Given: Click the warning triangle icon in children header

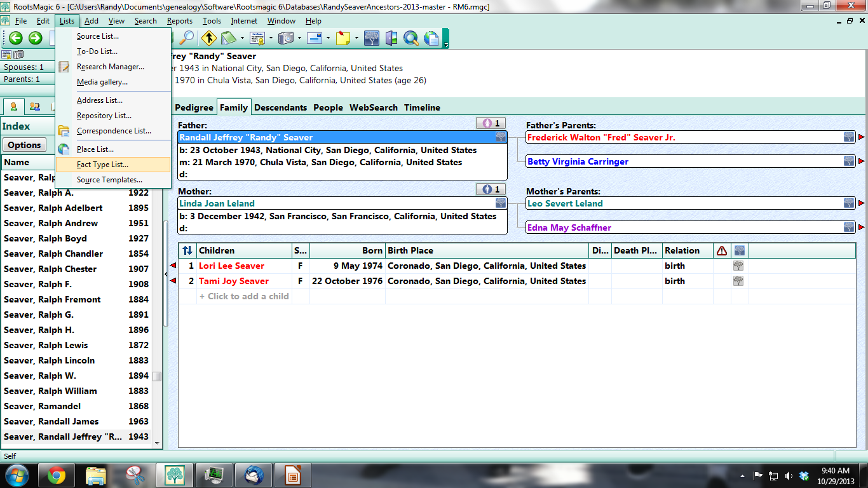Looking at the screenshot, I should click(x=721, y=250).
